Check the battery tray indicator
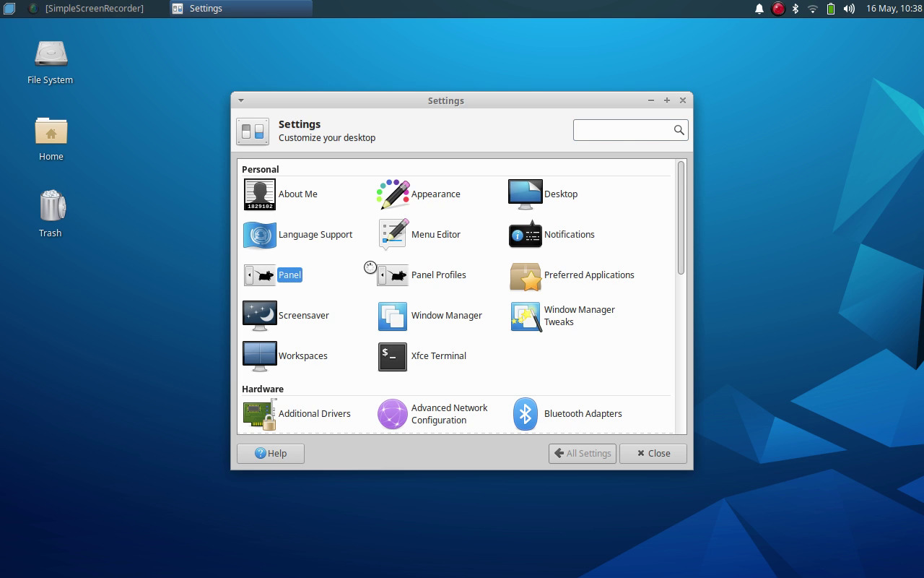This screenshot has height=578, width=924. coord(831,9)
